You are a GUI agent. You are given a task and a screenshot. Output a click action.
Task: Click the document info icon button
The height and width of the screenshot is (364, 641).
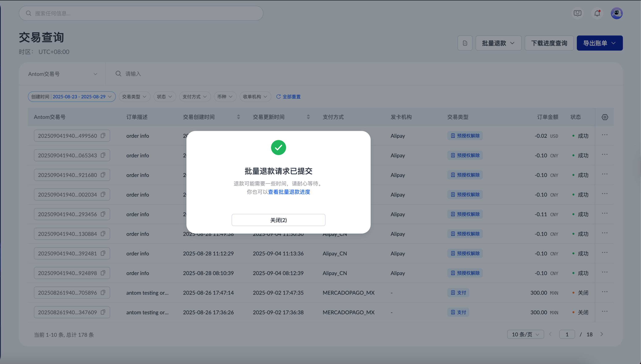[x=465, y=43]
